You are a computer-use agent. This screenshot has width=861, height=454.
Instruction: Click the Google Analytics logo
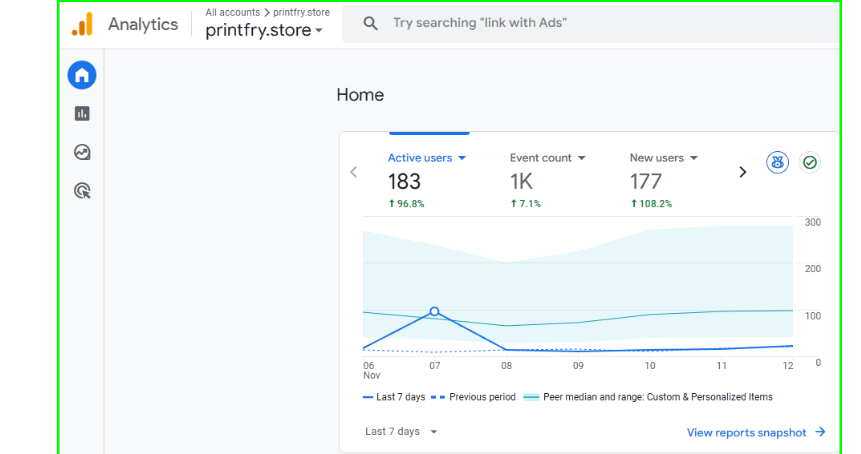[82, 24]
